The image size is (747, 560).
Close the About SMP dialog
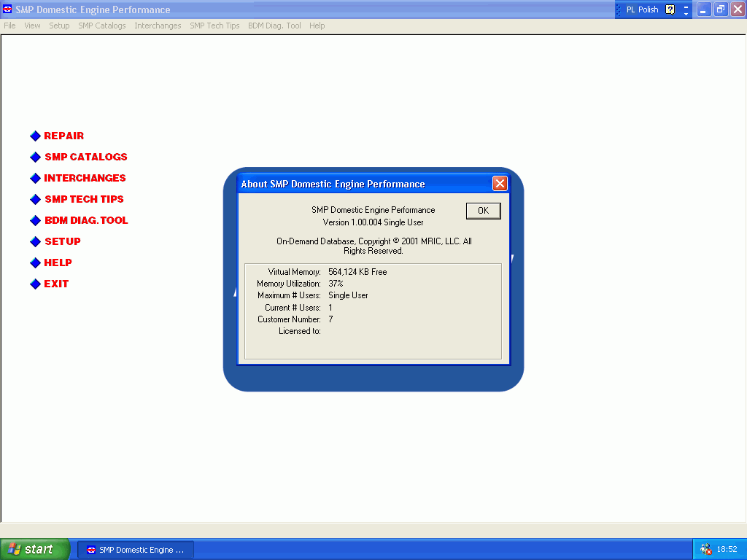500,183
